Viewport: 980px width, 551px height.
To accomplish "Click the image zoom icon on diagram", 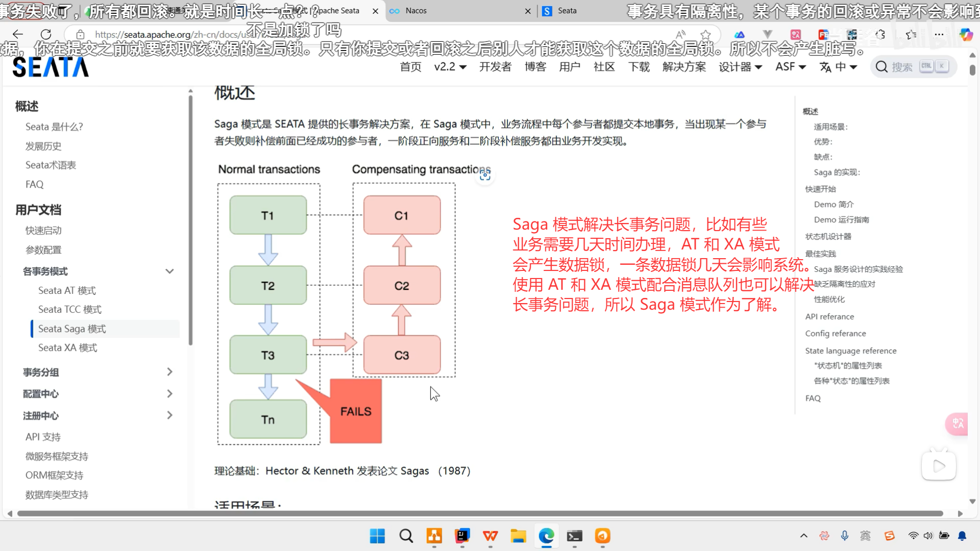I will pyautogui.click(x=485, y=176).
